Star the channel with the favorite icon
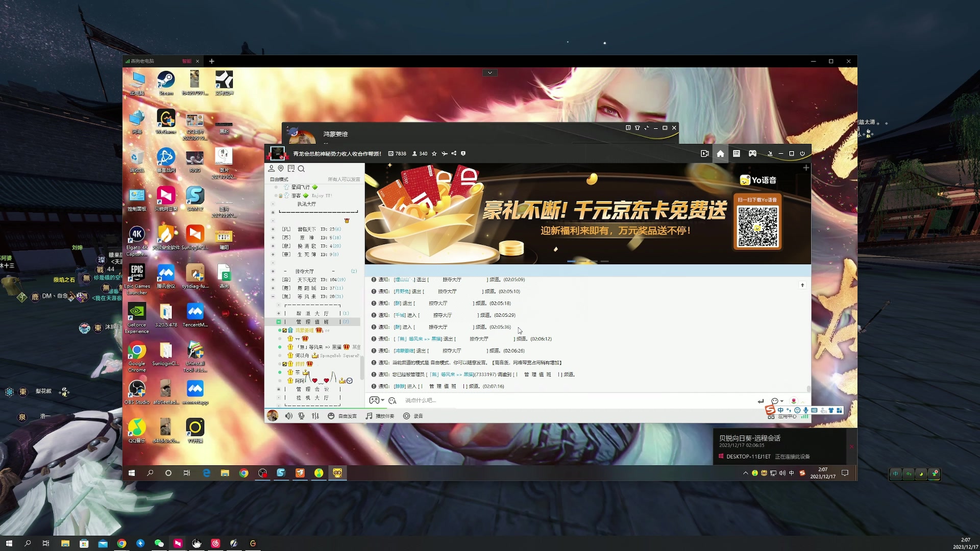 pyautogui.click(x=434, y=153)
